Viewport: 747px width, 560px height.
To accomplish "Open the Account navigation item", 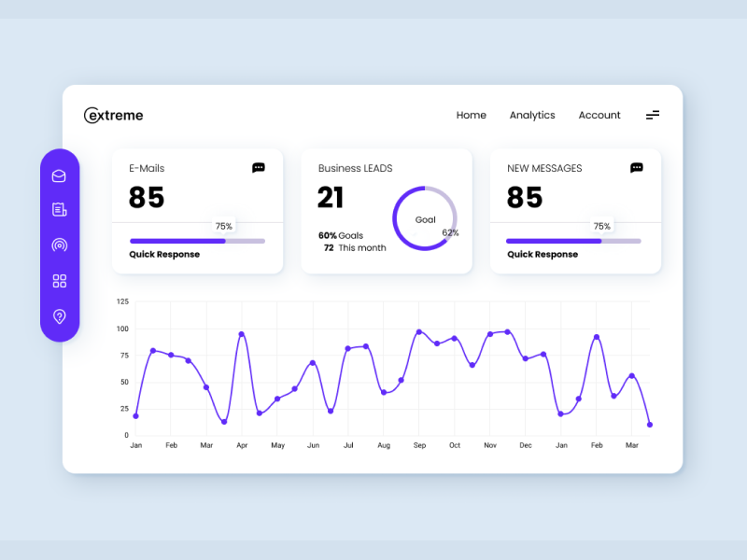I will (599, 115).
